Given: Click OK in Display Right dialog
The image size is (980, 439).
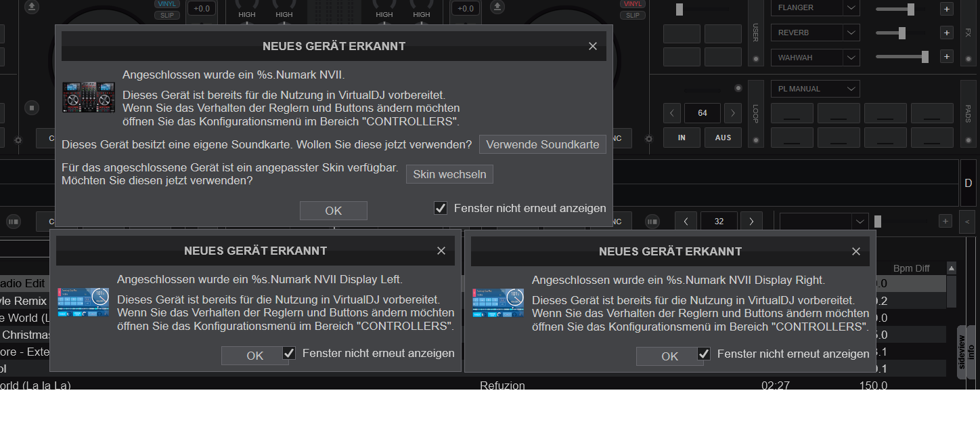Looking at the screenshot, I should (x=670, y=356).
